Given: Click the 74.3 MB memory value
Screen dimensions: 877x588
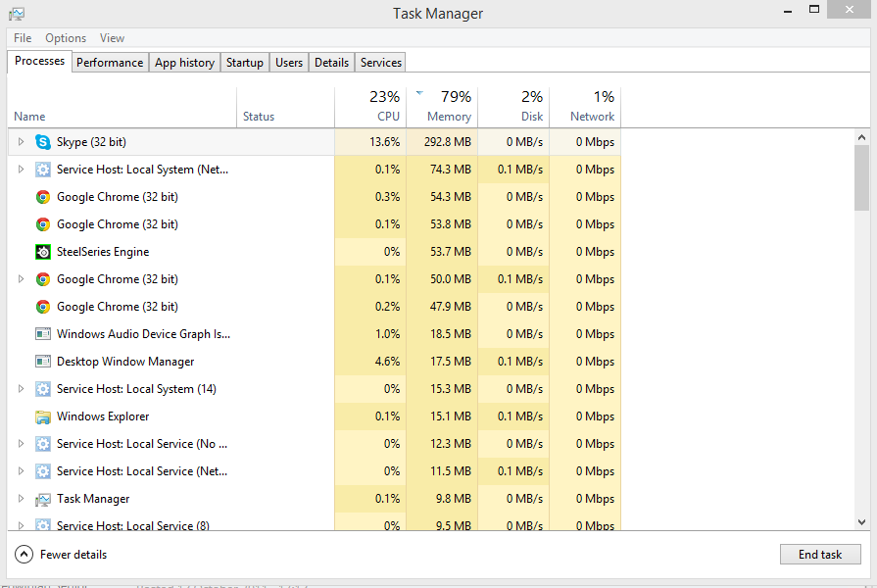Looking at the screenshot, I should 451,170.
